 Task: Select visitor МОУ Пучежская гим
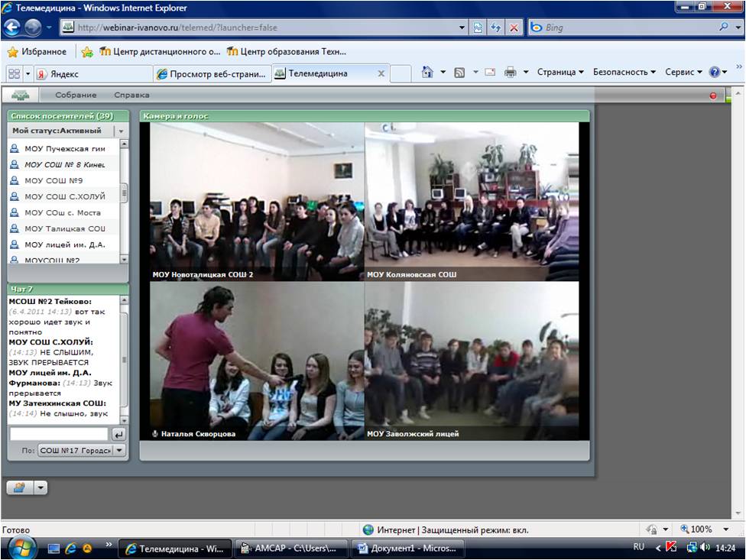(63, 149)
